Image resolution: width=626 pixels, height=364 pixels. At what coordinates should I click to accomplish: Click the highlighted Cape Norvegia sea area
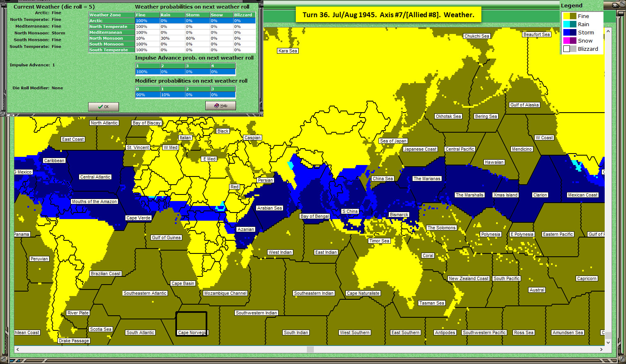[191, 324]
